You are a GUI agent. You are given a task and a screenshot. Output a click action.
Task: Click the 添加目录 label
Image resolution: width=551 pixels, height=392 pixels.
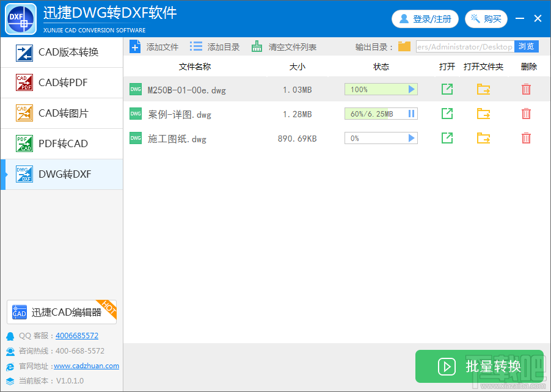pyautogui.click(x=224, y=47)
